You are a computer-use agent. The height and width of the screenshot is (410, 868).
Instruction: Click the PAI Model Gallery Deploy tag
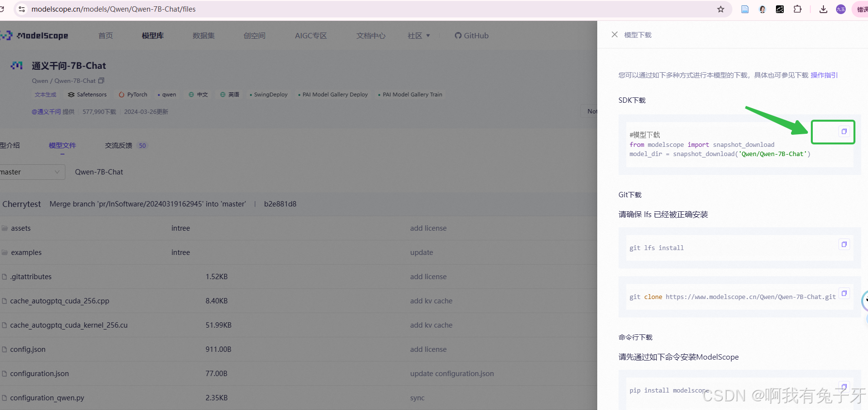point(333,95)
